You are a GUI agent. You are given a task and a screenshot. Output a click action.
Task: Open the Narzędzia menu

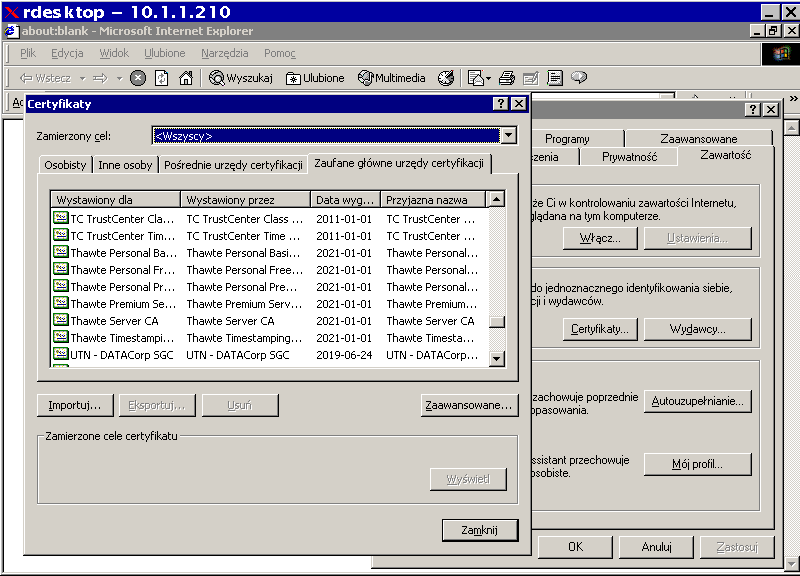pyautogui.click(x=224, y=53)
